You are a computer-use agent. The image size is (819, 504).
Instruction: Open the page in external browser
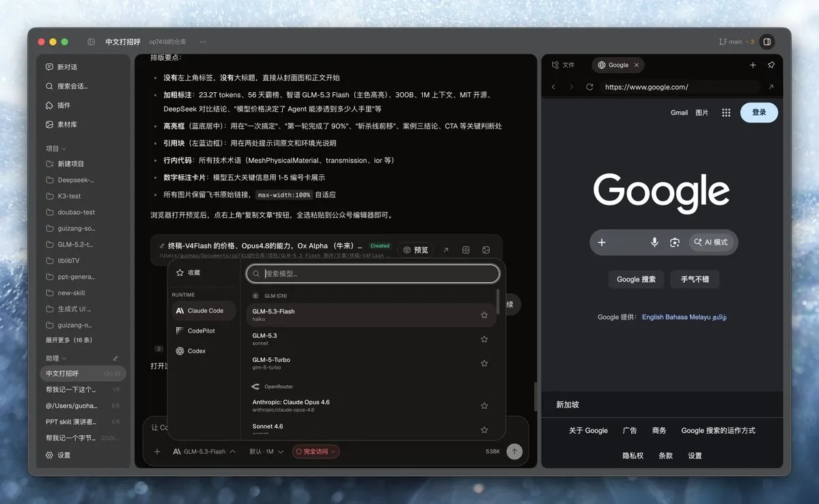[x=771, y=87]
